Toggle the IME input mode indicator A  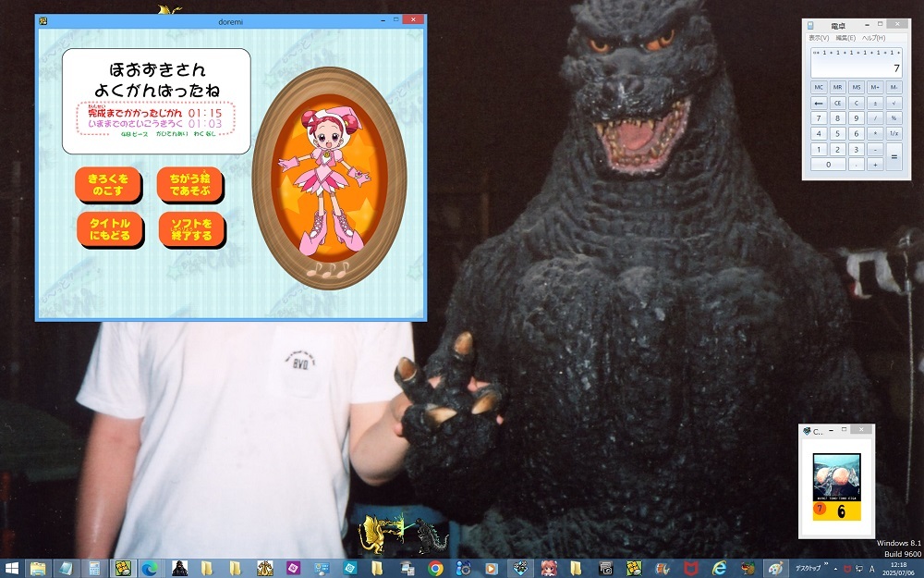click(x=872, y=569)
